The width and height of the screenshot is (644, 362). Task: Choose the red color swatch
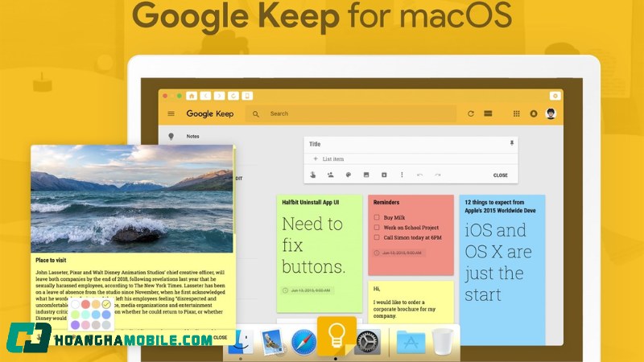(x=85, y=304)
